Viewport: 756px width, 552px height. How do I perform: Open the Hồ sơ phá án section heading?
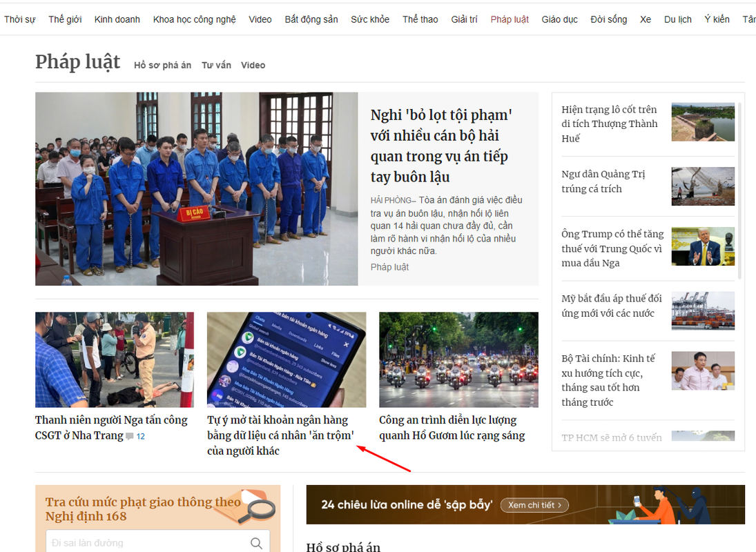point(343,546)
